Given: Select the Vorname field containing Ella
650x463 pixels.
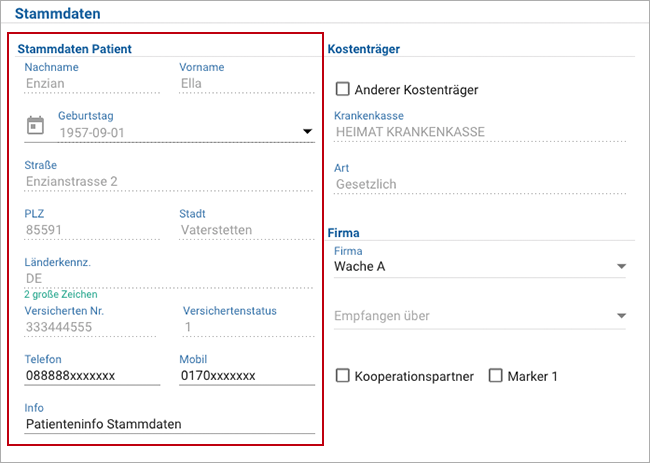Looking at the screenshot, I should (x=247, y=84).
